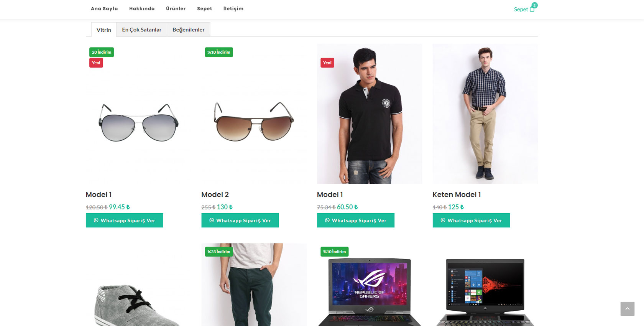Open the Beğenilenler tab
This screenshot has width=644, height=326.
click(x=189, y=30)
